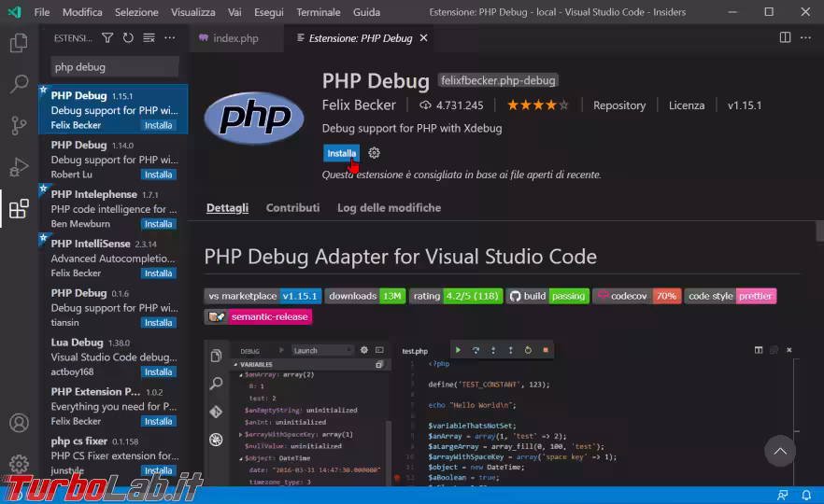Image resolution: width=824 pixels, height=504 pixels.
Task: Select the Dettagli tab
Action: 228,207
